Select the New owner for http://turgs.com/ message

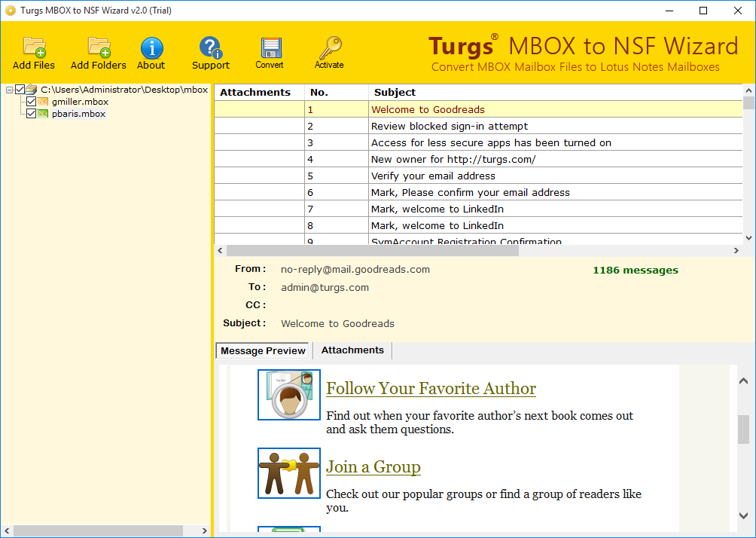478,159
